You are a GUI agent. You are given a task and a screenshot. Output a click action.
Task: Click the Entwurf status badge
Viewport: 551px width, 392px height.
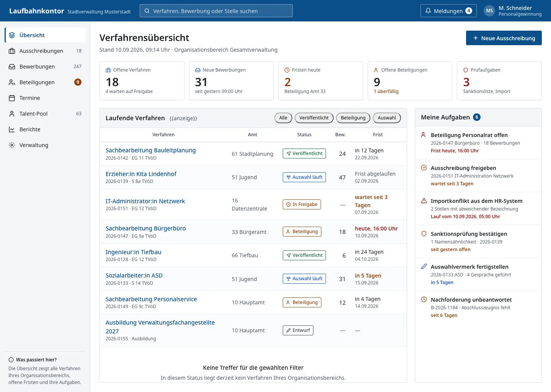pyautogui.click(x=298, y=330)
